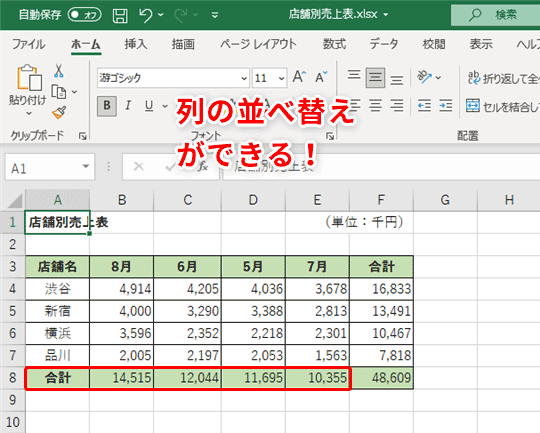Click the Increase Font Size icon
The width and height of the screenshot is (540, 433).
click(x=299, y=77)
